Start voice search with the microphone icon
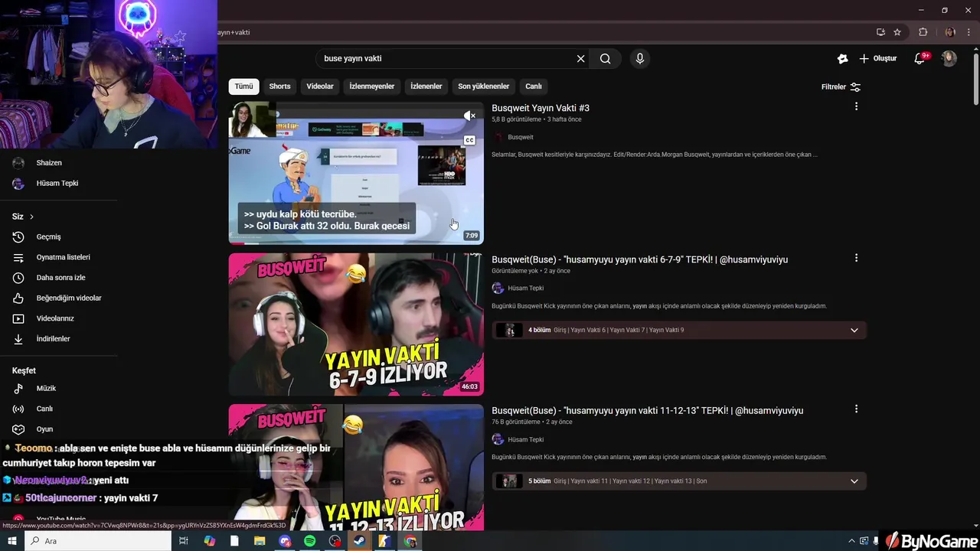The height and width of the screenshot is (551, 980). click(640, 59)
